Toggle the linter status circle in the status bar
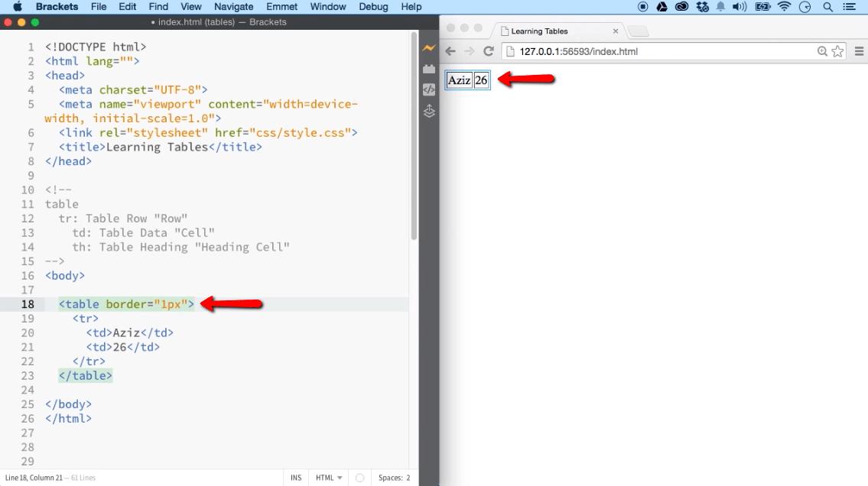 click(x=359, y=477)
